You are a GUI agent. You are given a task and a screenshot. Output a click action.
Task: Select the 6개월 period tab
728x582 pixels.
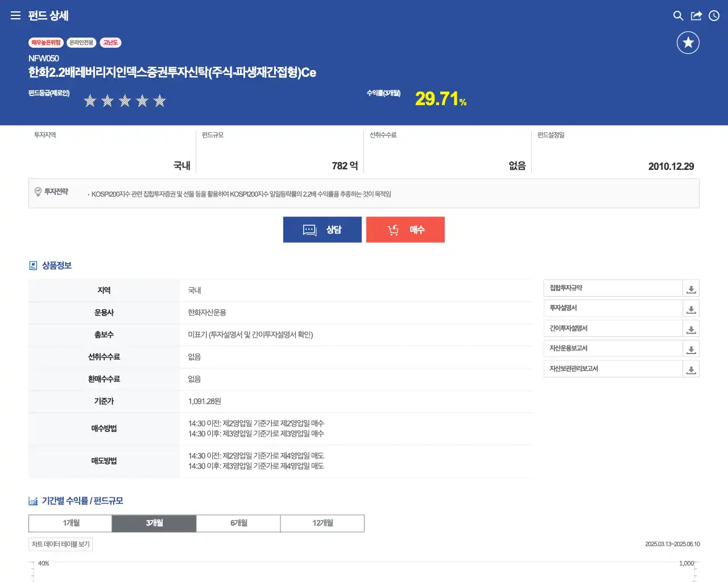238,523
